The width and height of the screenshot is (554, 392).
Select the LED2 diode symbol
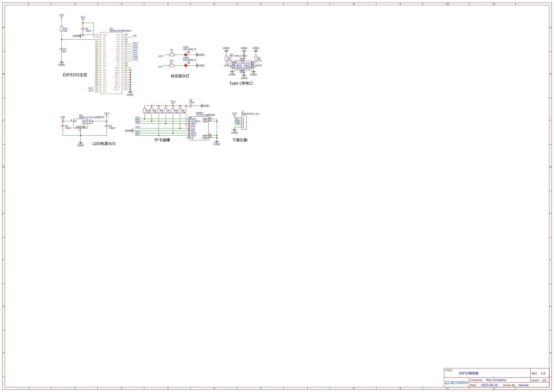tap(186, 65)
